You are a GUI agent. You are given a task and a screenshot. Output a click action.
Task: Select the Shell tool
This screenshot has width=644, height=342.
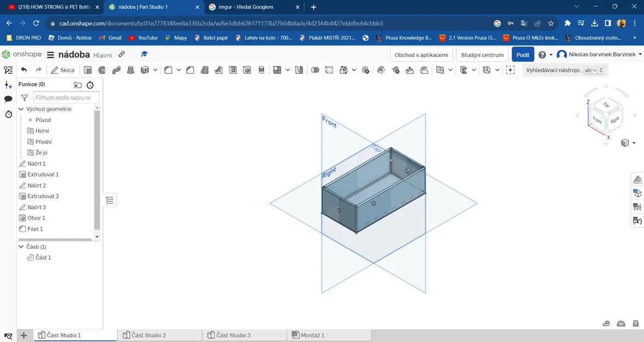233,70
